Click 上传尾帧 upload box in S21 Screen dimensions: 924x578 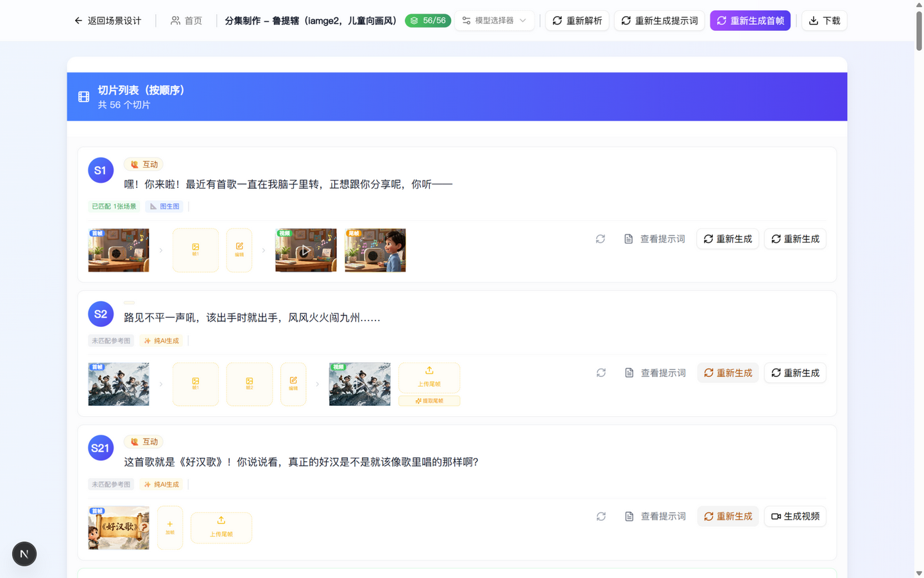pos(221,528)
